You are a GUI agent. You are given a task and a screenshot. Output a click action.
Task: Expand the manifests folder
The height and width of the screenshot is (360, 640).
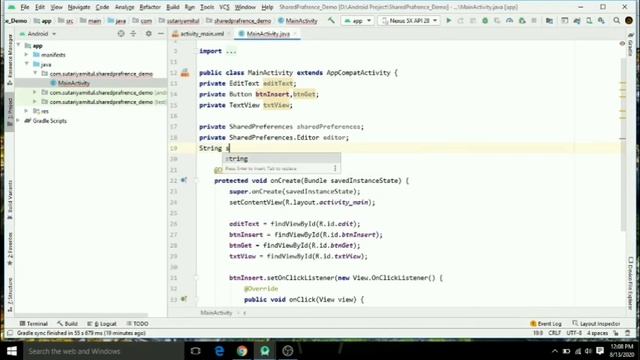[27, 54]
